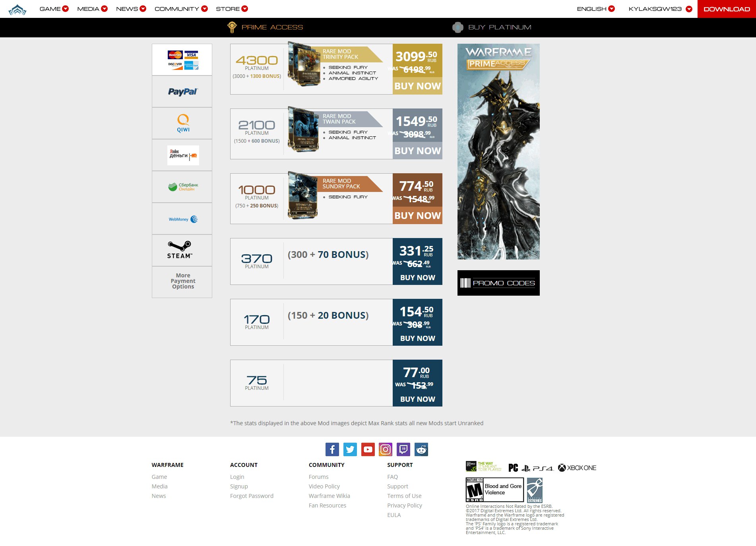Choose QIWI payment option

(182, 123)
